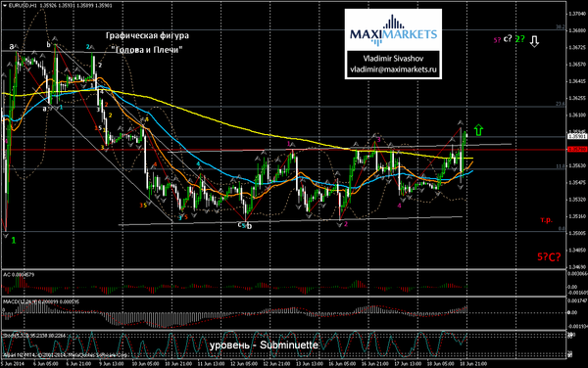Click the white down arrow at top right

(x=534, y=41)
